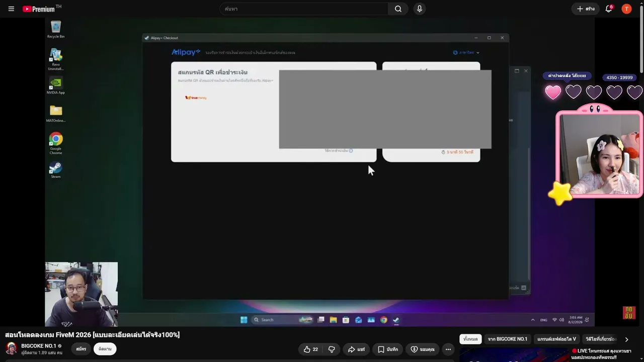The image size is (644, 362).
Task: Click the Join (สมัคร) button
Action: [x=81, y=349]
